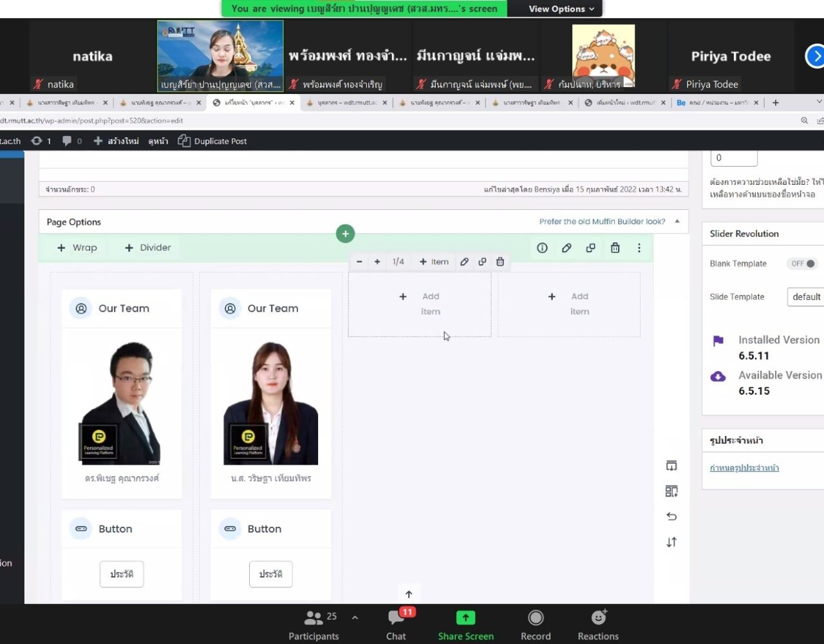Click the builder undo arrow icon
This screenshot has width=824, height=644.
click(x=671, y=516)
